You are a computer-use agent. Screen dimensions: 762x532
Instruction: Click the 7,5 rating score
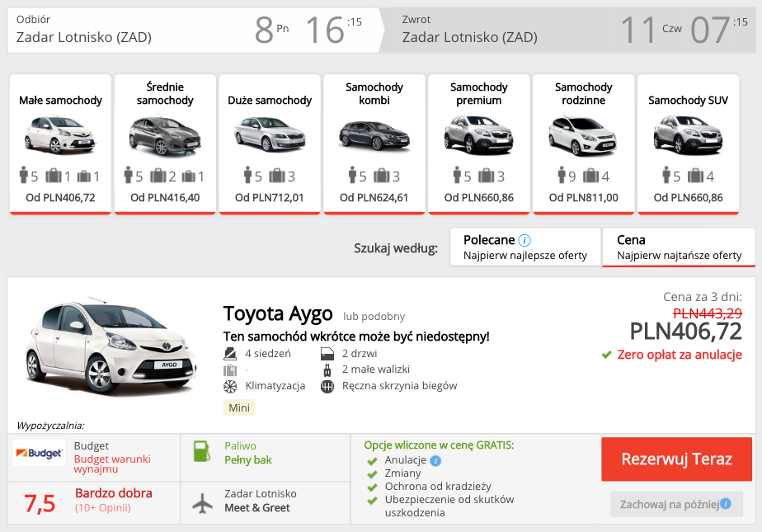(40, 503)
